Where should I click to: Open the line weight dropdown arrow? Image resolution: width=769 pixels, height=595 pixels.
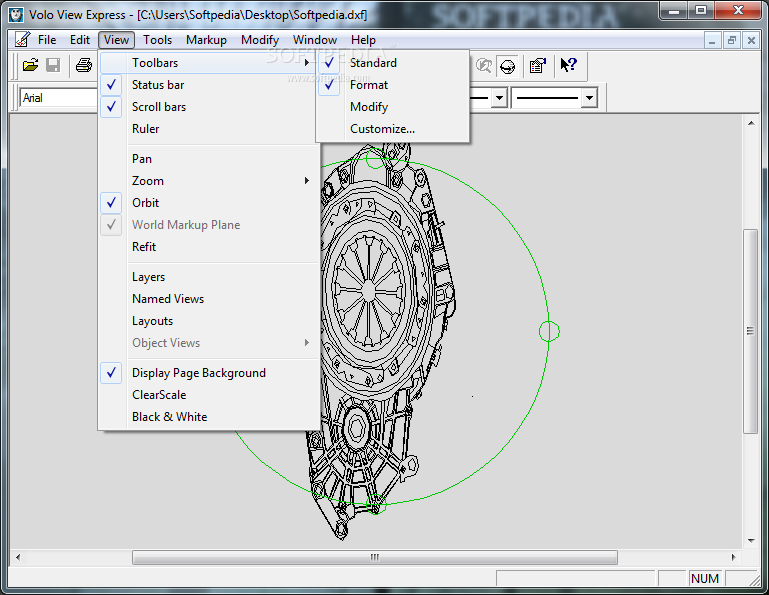tap(590, 98)
